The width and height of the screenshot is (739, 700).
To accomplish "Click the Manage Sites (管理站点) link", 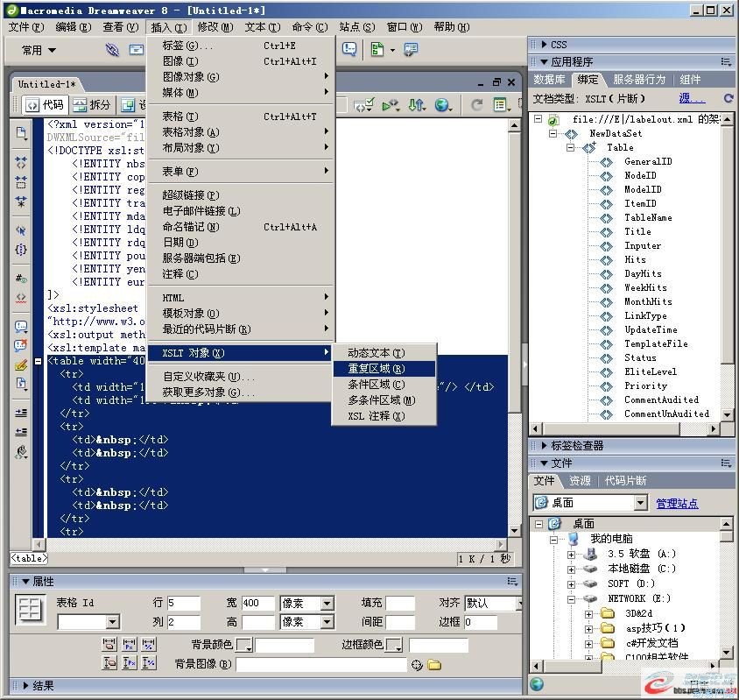I will (x=677, y=503).
